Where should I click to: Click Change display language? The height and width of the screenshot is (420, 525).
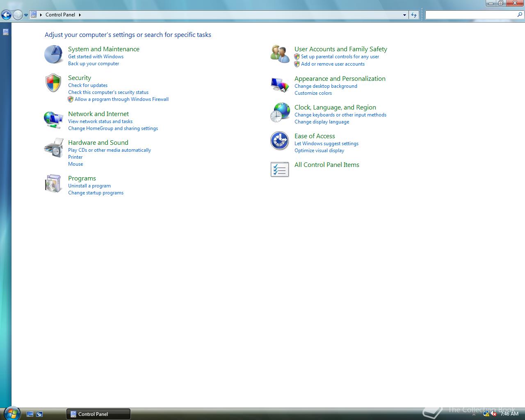(x=322, y=122)
